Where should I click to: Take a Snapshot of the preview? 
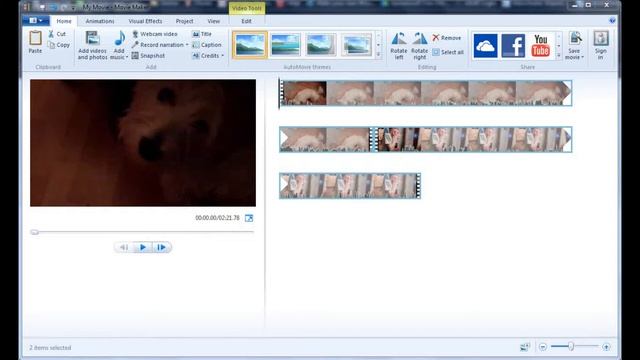pyautogui.click(x=148, y=56)
